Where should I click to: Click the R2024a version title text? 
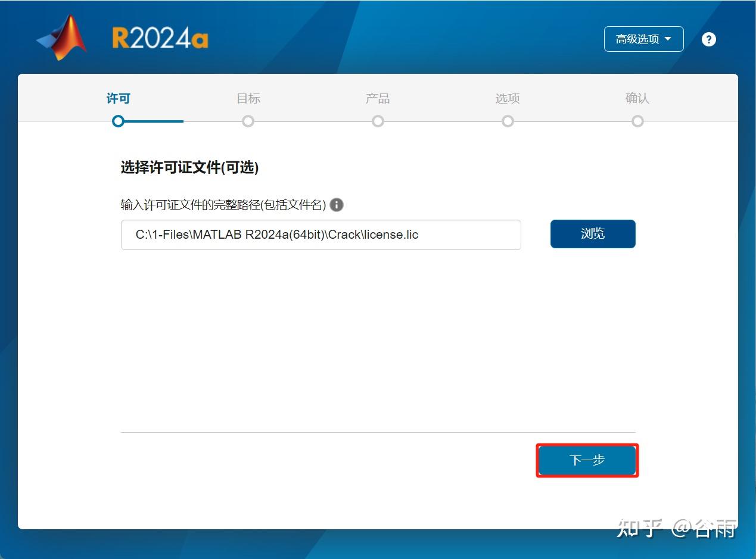[160, 36]
